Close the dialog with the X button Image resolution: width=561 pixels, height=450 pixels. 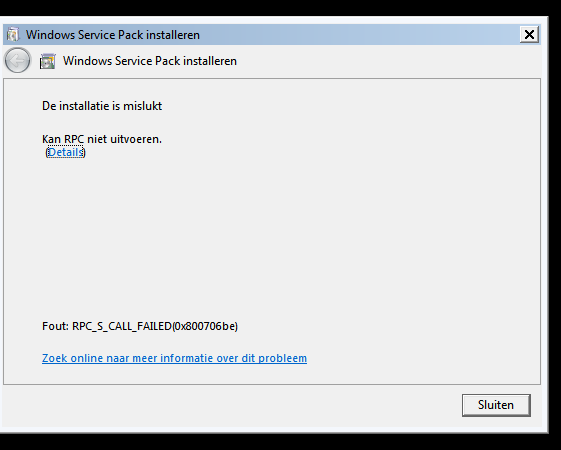529,35
